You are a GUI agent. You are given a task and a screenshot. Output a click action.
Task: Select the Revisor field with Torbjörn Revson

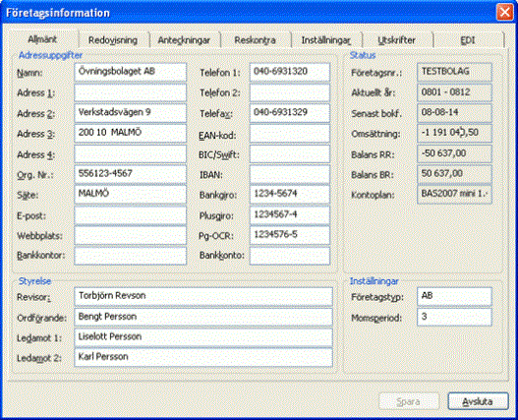pos(203,297)
